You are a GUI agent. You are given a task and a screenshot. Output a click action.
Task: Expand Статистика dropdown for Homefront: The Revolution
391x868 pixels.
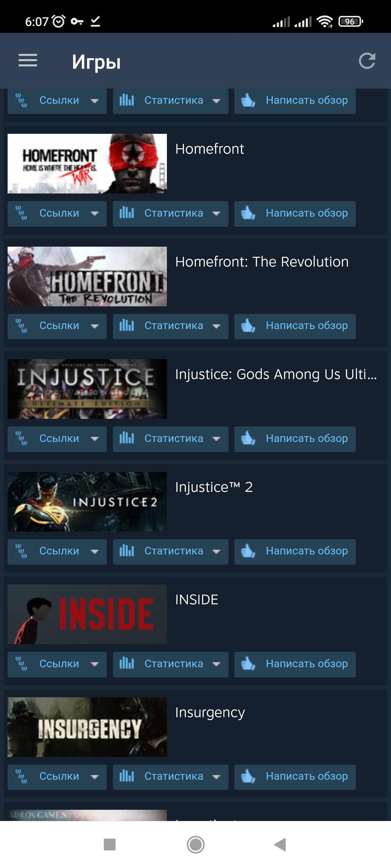click(171, 326)
